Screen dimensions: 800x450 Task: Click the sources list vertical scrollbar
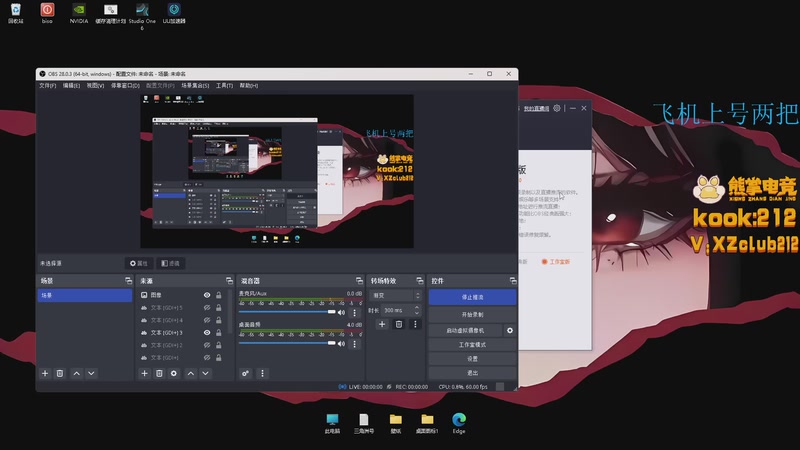tap(229, 311)
